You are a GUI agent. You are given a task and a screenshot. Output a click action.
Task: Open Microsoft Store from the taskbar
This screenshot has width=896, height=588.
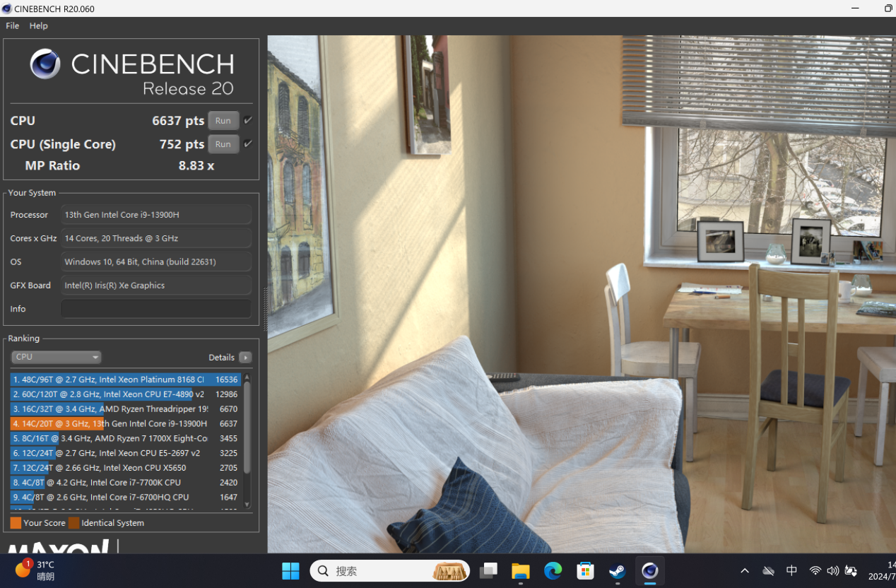(585, 571)
